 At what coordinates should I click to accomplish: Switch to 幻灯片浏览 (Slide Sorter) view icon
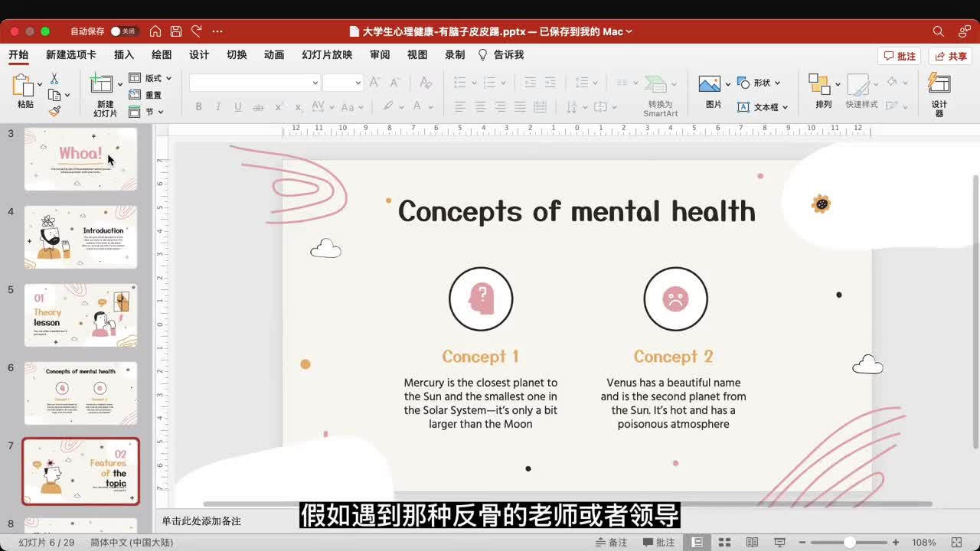pyautogui.click(x=725, y=543)
